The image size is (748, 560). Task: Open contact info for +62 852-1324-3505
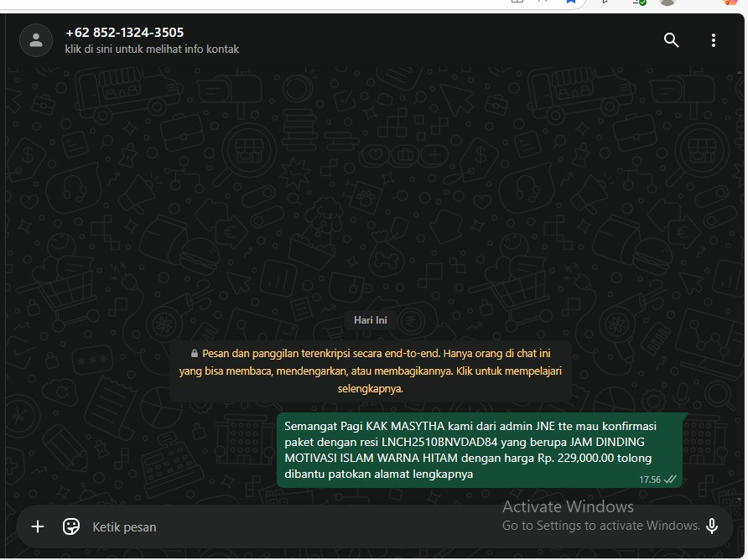[124, 33]
